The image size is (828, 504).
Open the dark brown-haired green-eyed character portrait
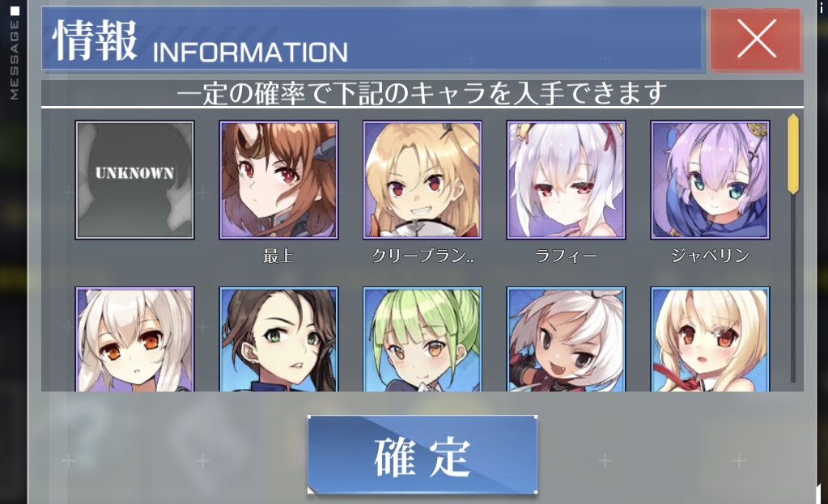[x=278, y=339]
